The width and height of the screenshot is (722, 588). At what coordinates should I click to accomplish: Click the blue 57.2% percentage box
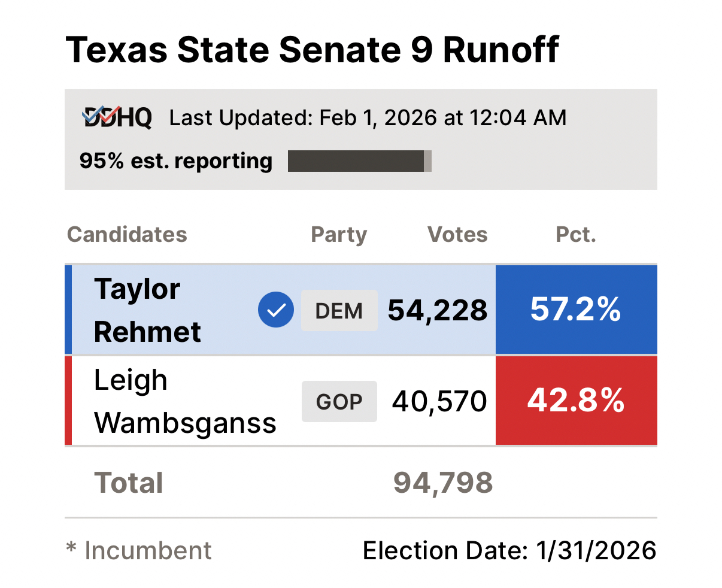click(x=576, y=310)
